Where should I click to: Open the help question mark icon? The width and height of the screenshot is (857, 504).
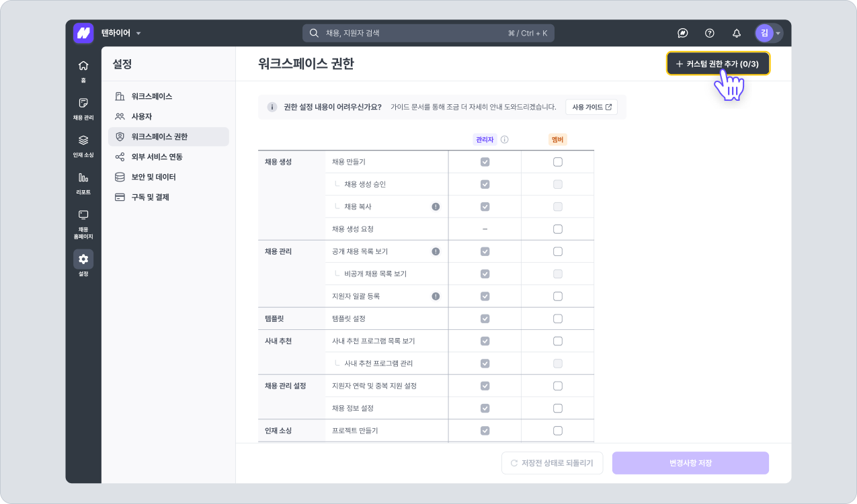(709, 33)
